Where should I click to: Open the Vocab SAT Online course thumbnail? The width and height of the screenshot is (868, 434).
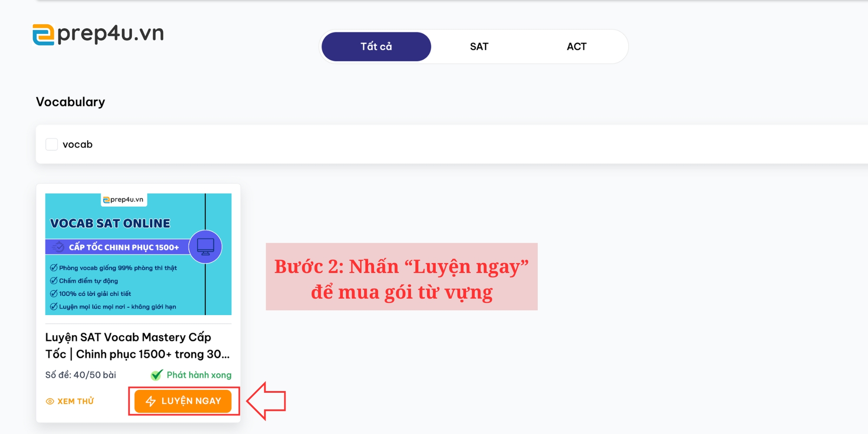[x=138, y=254]
